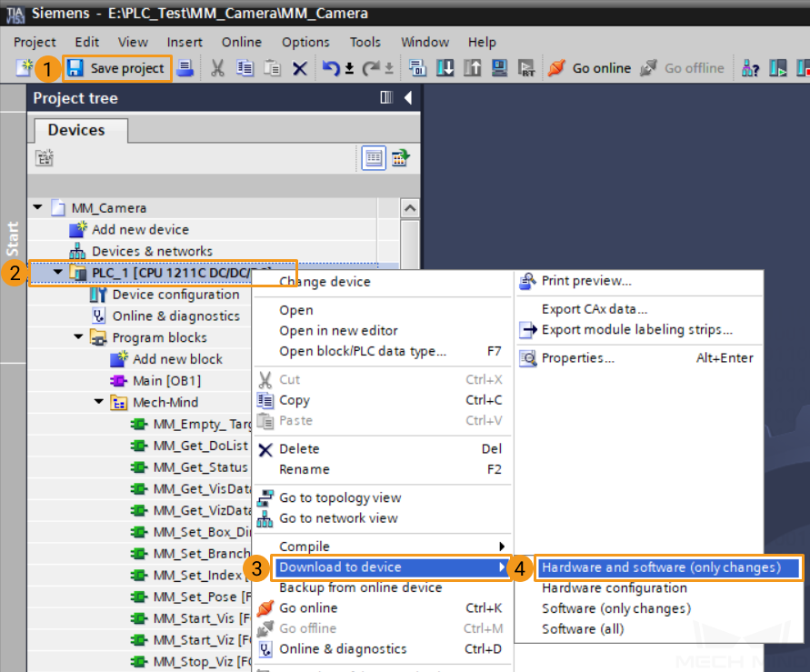This screenshot has width=810, height=672.
Task: Open the Insert menu
Action: [185, 42]
